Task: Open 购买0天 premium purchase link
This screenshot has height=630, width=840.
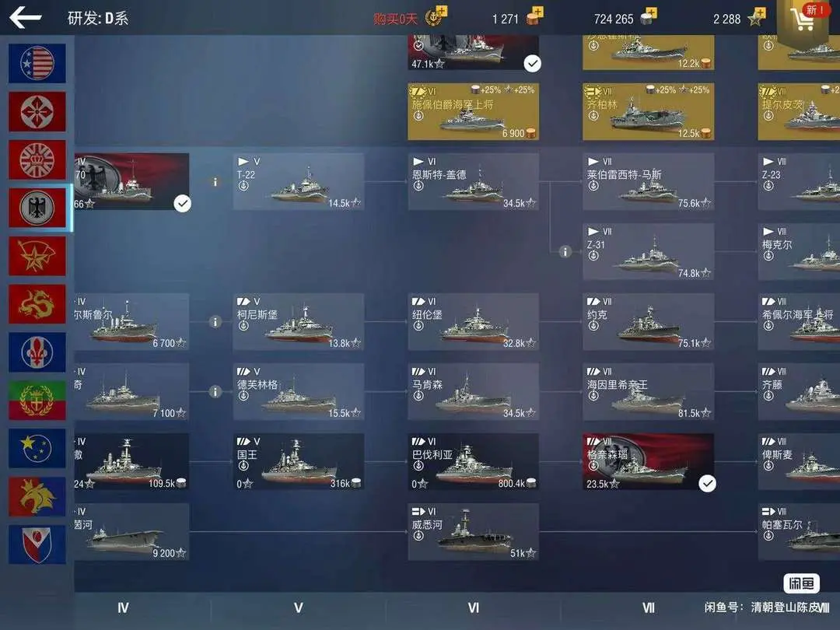Action: click(x=395, y=19)
